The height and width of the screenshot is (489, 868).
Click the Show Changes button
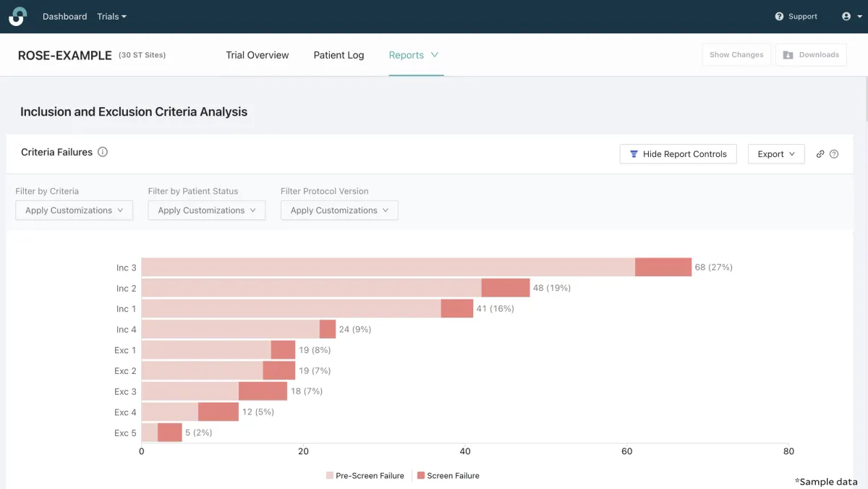736,55
